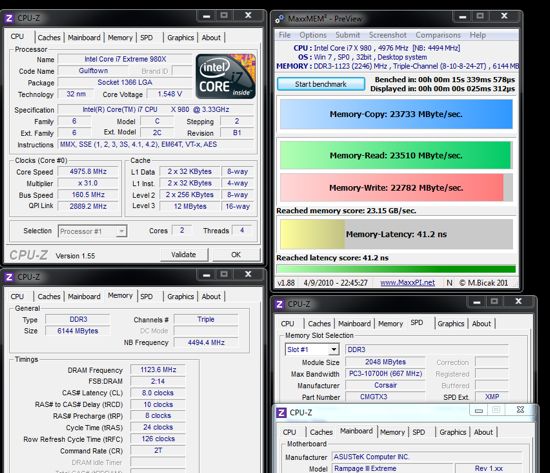This screenshot has height=473, width=550.
Task: Click the Memory-Copy 23733 MByte/sec bar
Action: (x=396, y=114)
